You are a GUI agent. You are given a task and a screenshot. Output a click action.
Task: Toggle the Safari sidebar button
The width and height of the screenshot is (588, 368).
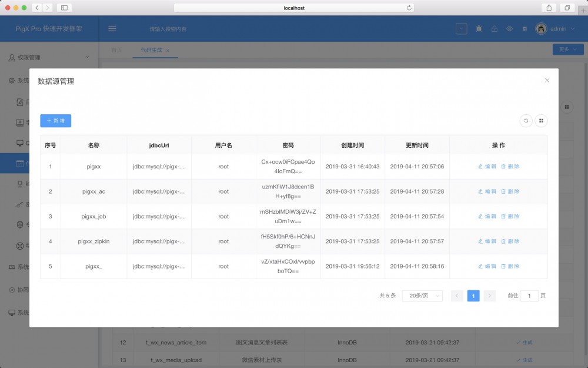pos(64,8)
